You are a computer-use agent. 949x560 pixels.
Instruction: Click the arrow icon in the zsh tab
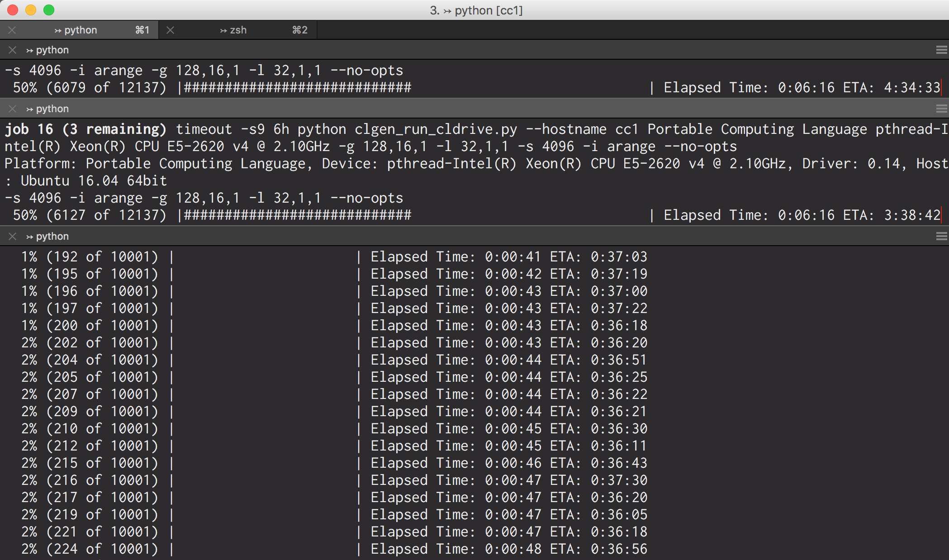[x=223, y=30]
